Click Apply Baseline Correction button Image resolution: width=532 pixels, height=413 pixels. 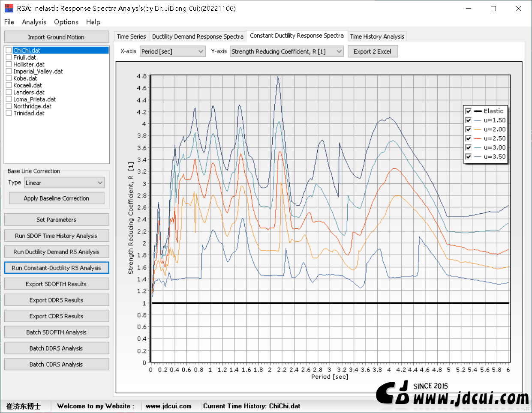point(57,198)
